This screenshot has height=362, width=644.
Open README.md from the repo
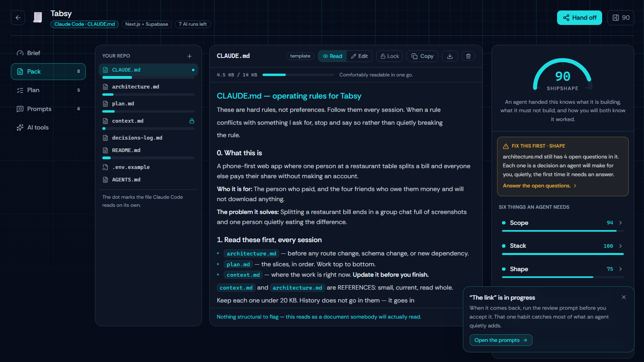coord(148,153)
